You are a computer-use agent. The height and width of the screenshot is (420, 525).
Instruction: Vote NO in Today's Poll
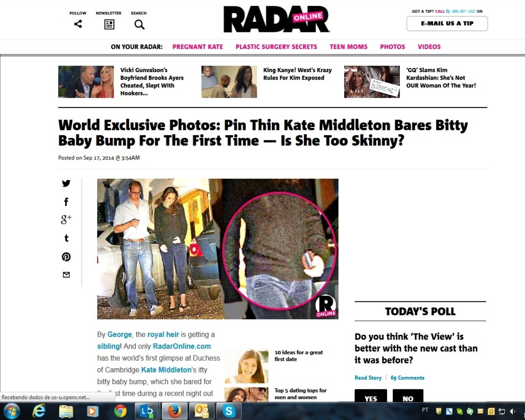click(x=408, y=396)
